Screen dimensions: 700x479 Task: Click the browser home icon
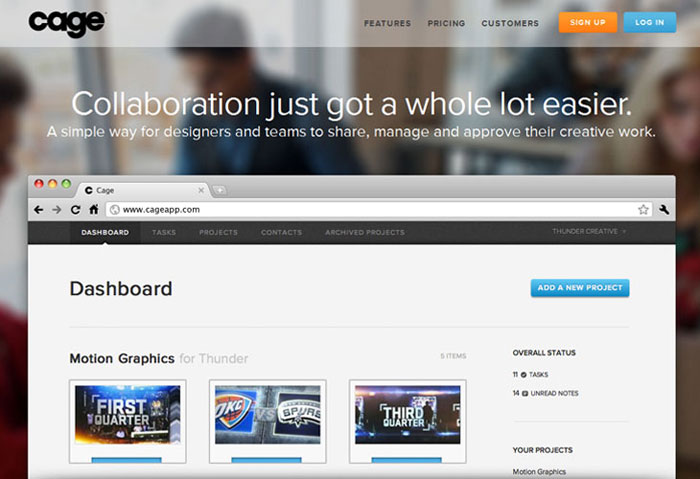(x=93, y=210)
